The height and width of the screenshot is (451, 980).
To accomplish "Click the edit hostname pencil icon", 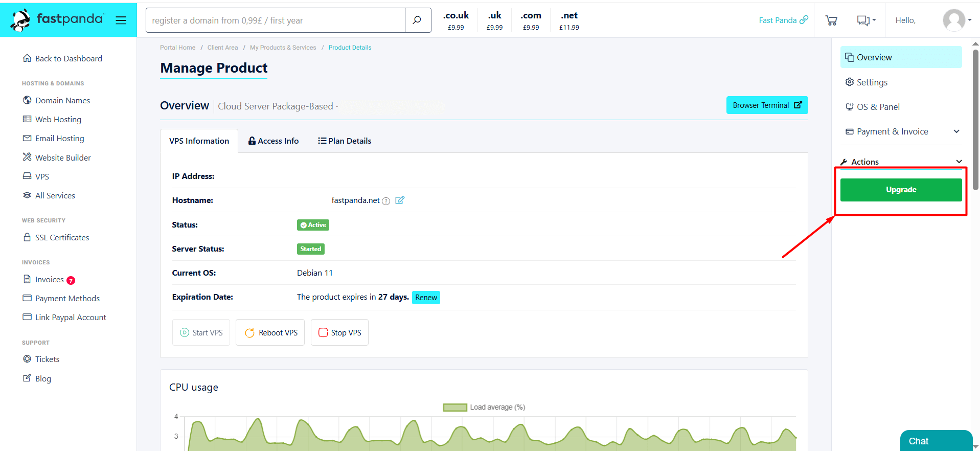I will (400, 200).
